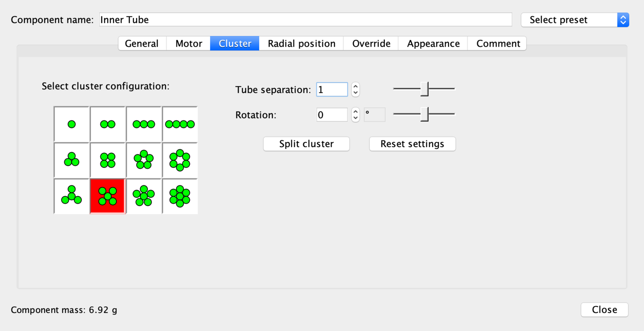Select the four-tube square cluster
644x331 pixels.
point(108,160)
